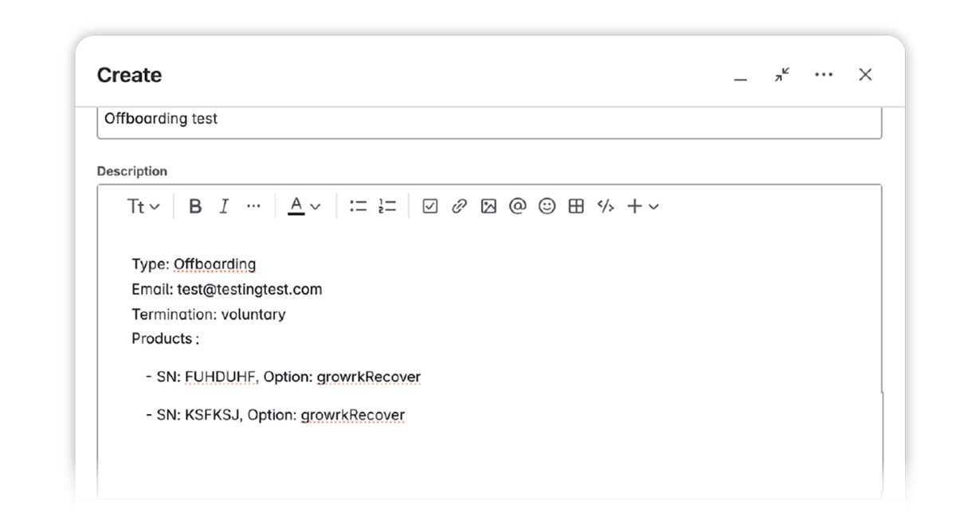980x512 pixels.
Task: Expand the insert elements plus menu
Action: coord(641,206)
